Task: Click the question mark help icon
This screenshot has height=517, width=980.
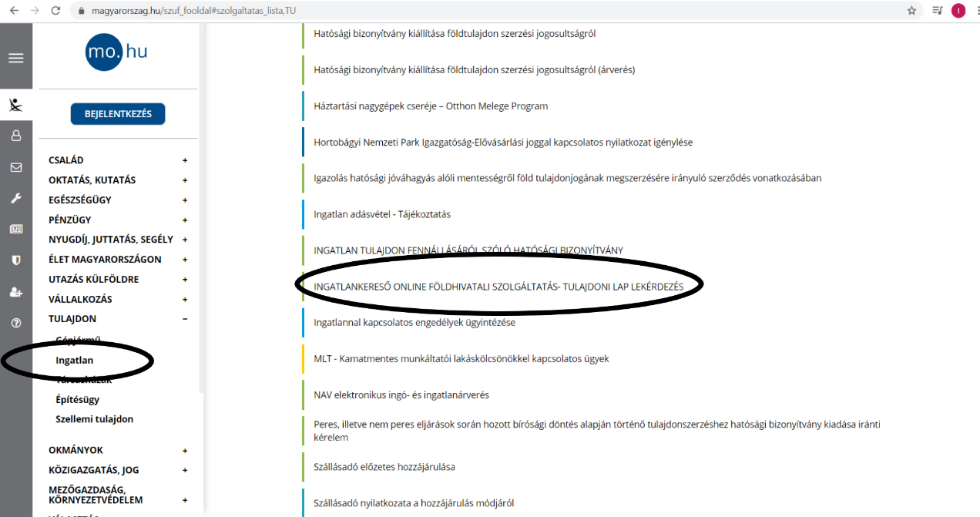Action: tap(15, 323)
